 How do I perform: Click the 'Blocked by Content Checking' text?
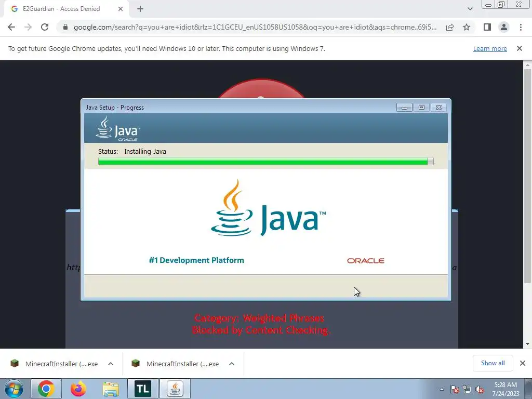point(261,330)
